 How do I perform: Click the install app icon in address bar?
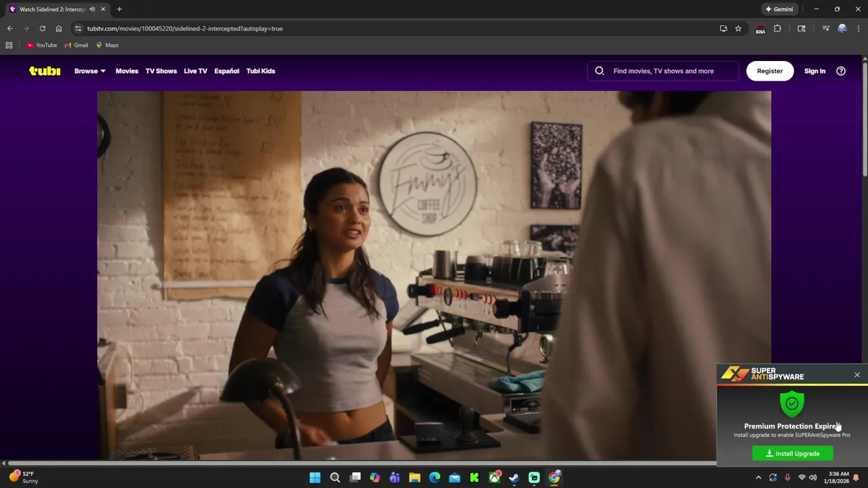tap(724, 28)
